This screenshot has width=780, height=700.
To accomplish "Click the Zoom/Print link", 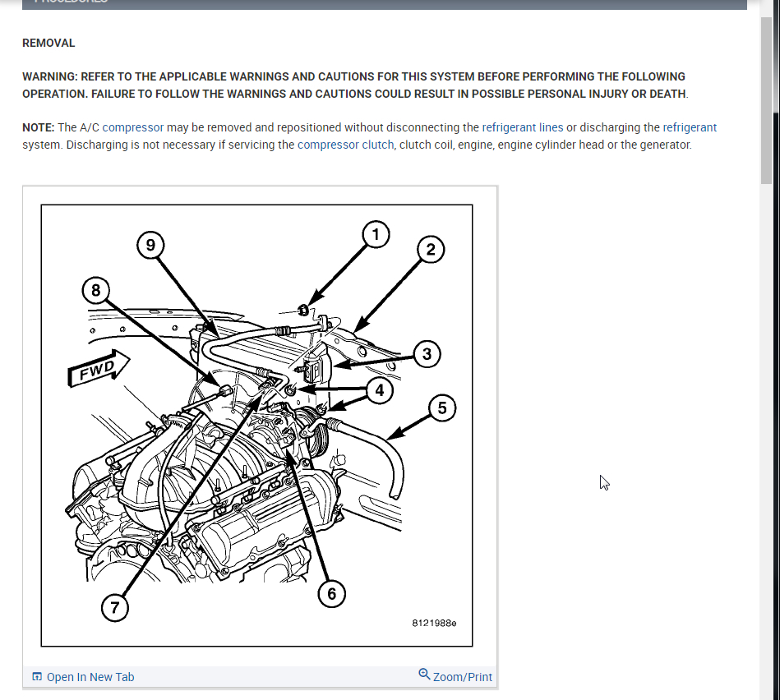I will click(x=462, y=677).
